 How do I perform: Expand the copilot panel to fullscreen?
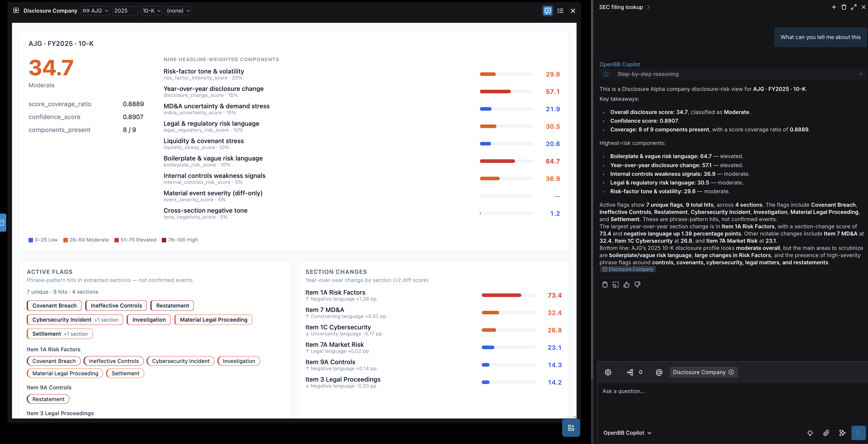click(854, 7)
